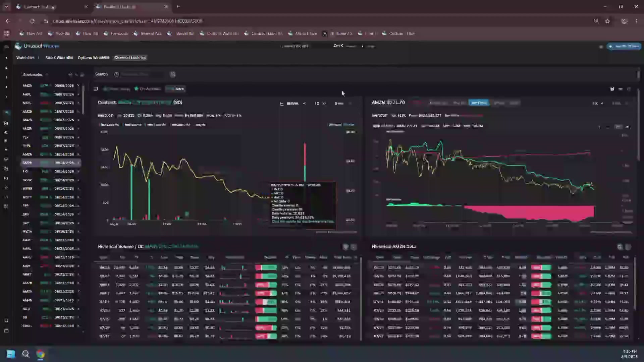Bookmark this page with the star icon

(x=607, y=21)
